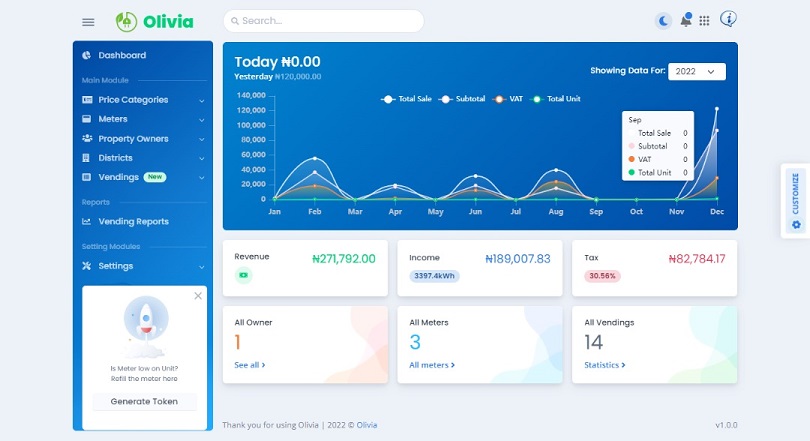810x441 pixels.
Task: Click the hamburger menu icon
Action: [88, 22]
